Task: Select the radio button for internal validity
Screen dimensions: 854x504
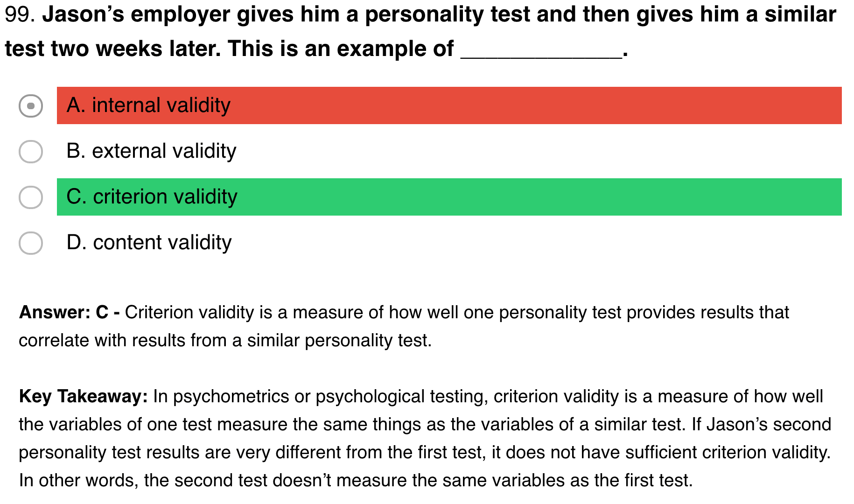Action: 31,105
